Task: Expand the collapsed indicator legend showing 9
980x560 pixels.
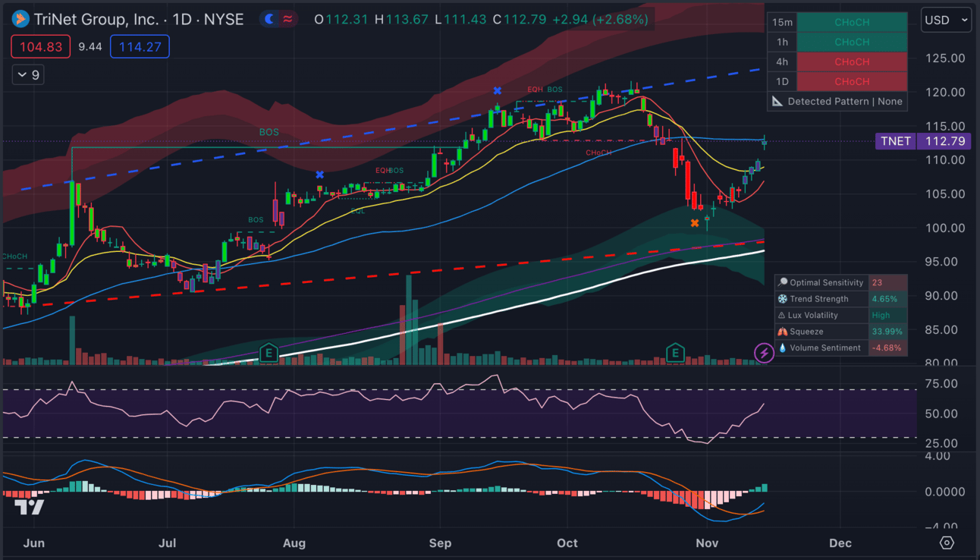Action: [x=28, y=75]
